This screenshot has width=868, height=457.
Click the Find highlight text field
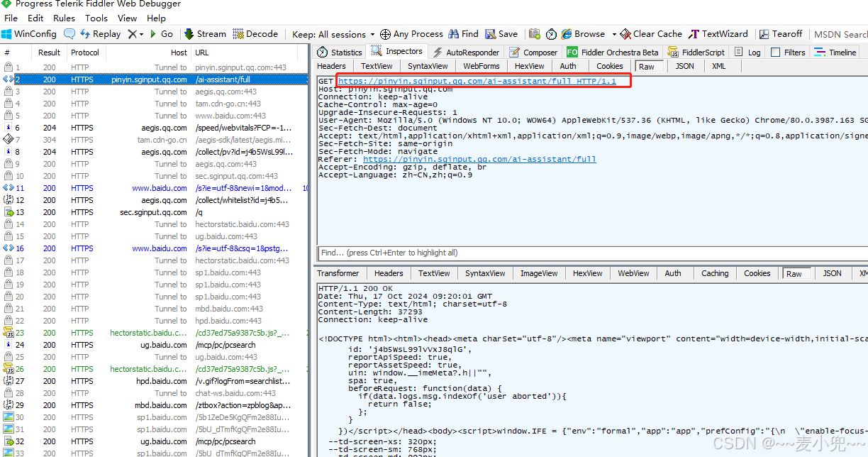[x=592, y=253]
